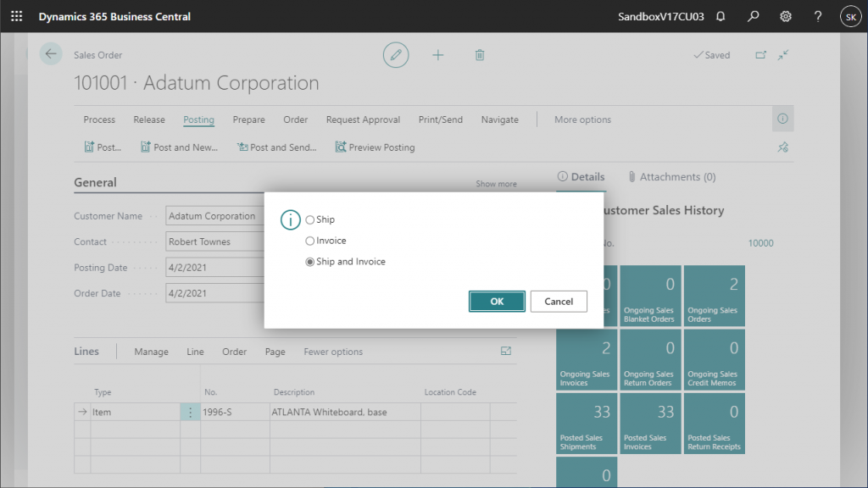
Task: Open the Manage menu in Lines
Action: [151, 352]
